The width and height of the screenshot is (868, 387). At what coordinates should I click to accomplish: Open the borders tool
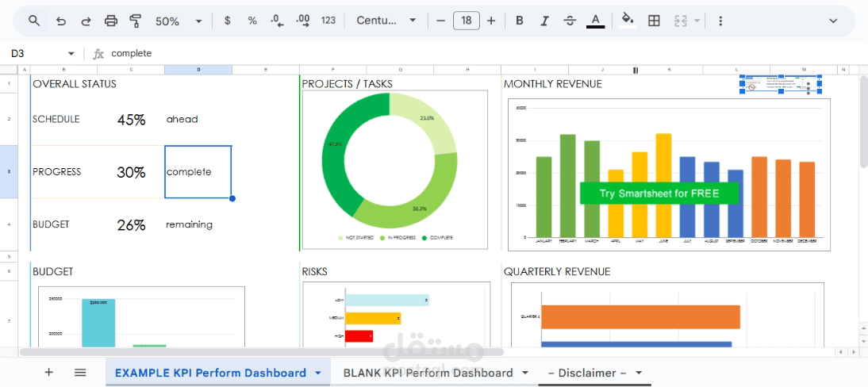click(654, 21)
